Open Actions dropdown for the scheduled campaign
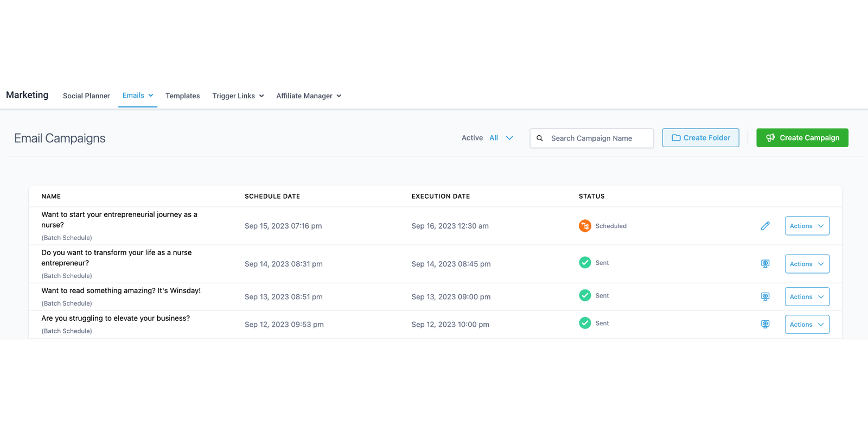This screenshot has height=424, width=868. [x=807, y=226]
